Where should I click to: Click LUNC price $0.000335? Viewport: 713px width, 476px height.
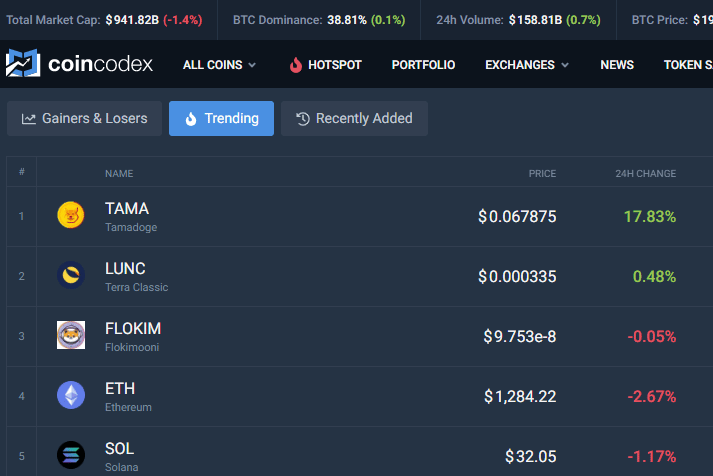(517, 276)
